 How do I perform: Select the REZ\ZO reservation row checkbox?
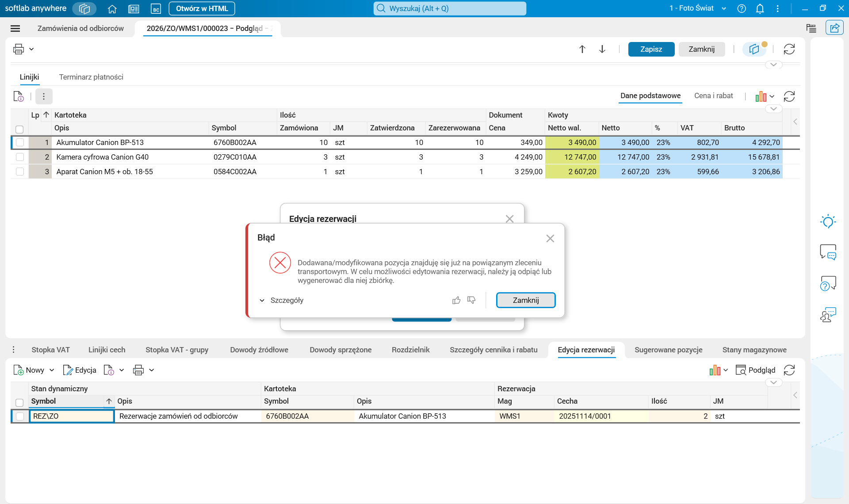tap(20, 416)
